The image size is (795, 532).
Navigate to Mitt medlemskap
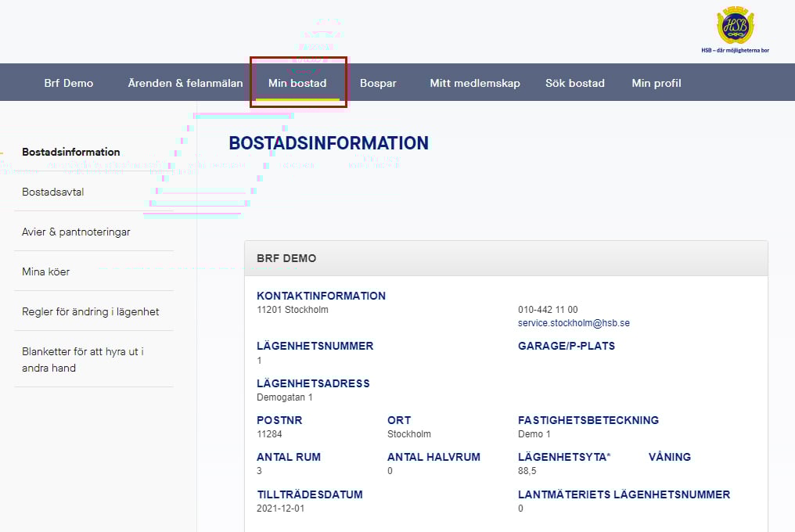tap(474, 83)
